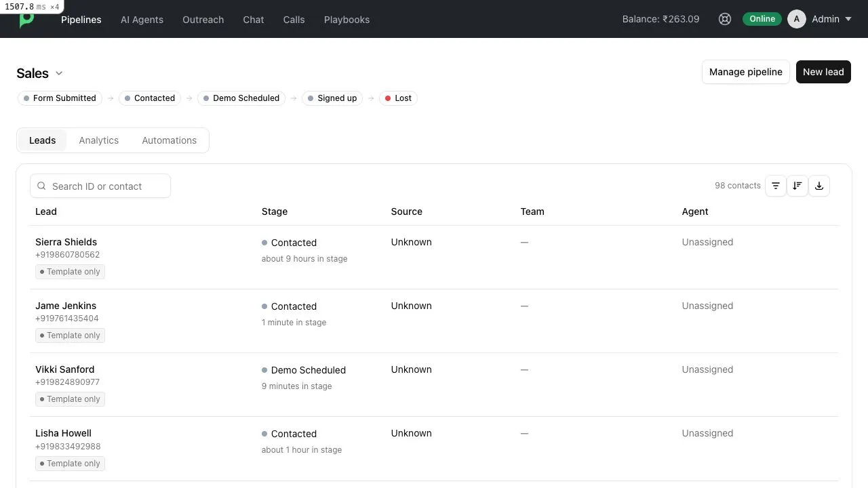Open the Pipelines menu
Viewport: 868px width, 488px height.
pyautogui.click(x=81, y=20)
